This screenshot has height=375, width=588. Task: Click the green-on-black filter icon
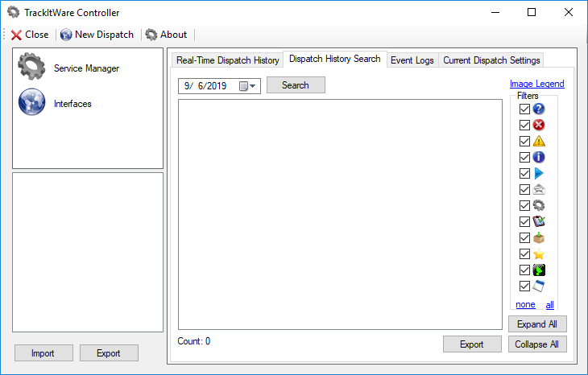point(539,270)
